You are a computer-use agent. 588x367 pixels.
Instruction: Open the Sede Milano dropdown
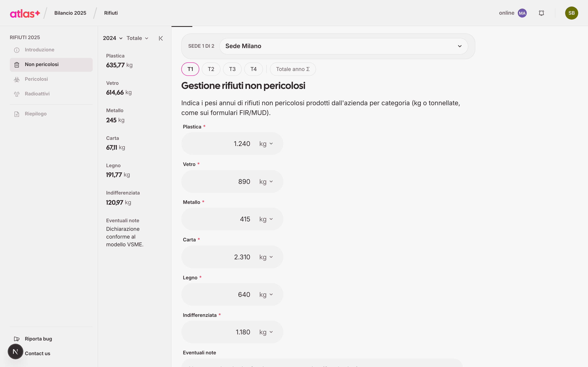(x=344, y=46)
